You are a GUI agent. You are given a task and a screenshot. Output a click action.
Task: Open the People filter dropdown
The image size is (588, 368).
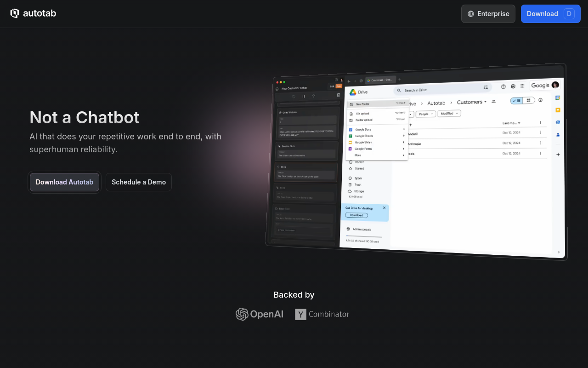426,114
